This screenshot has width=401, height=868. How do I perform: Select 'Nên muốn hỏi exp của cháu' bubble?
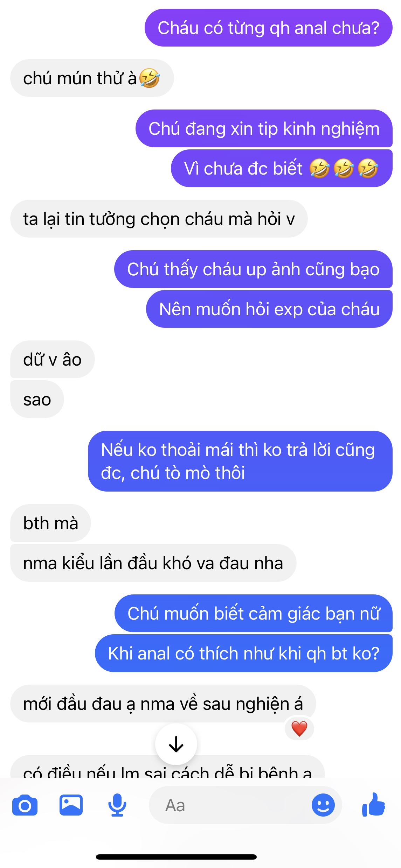click(269, 309)
